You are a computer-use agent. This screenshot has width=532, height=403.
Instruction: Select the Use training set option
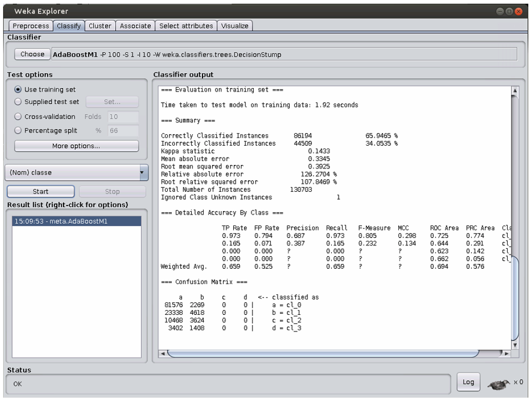[18, 89]
